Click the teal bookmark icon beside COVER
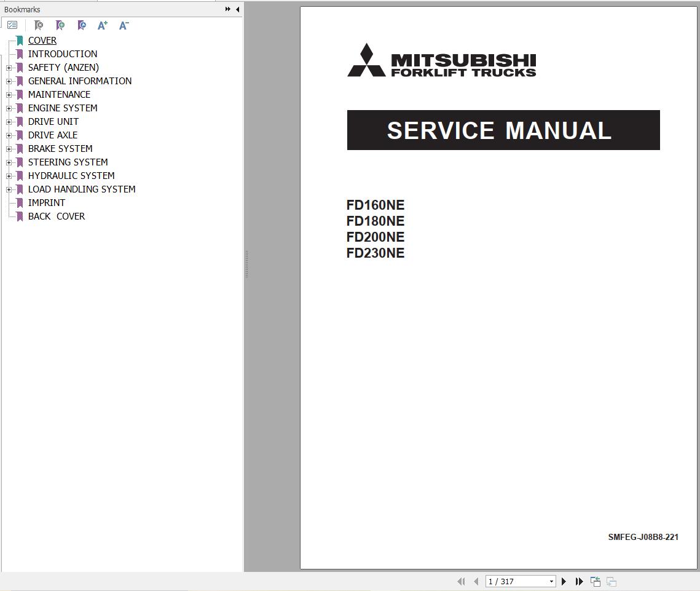 20,41
